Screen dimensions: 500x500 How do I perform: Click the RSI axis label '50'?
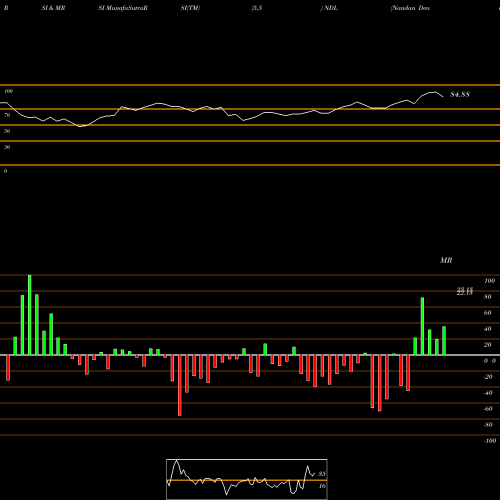[x=7, y=131]
